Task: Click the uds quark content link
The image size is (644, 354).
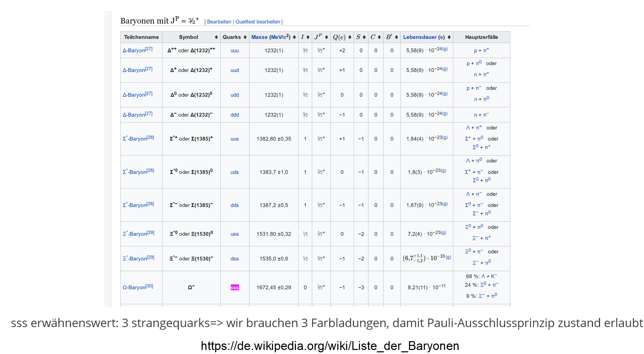Action: pos(235,172)
